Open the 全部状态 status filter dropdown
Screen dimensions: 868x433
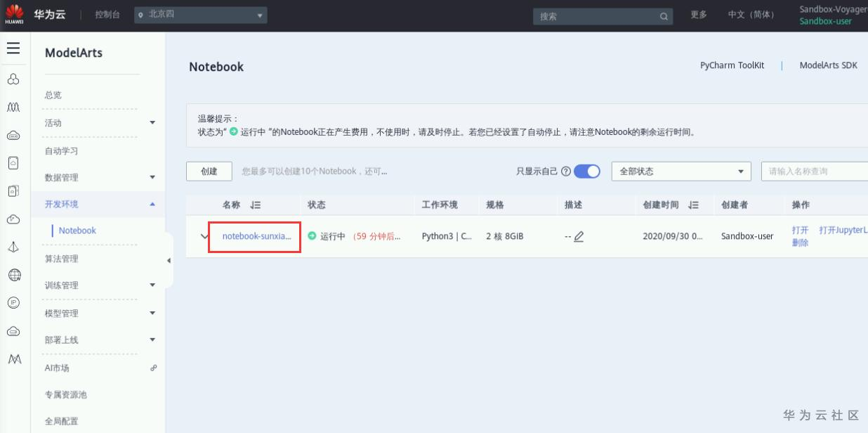(x=681, y=172)
